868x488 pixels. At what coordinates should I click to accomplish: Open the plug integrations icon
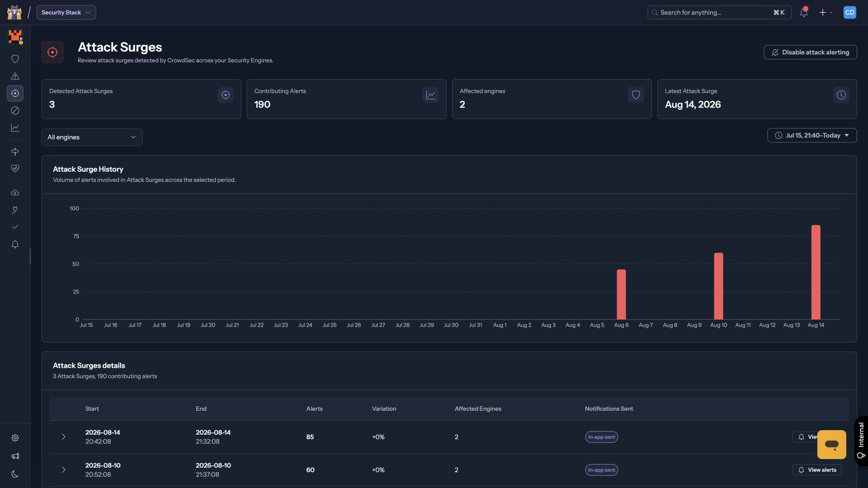click(x=15, y=210)
